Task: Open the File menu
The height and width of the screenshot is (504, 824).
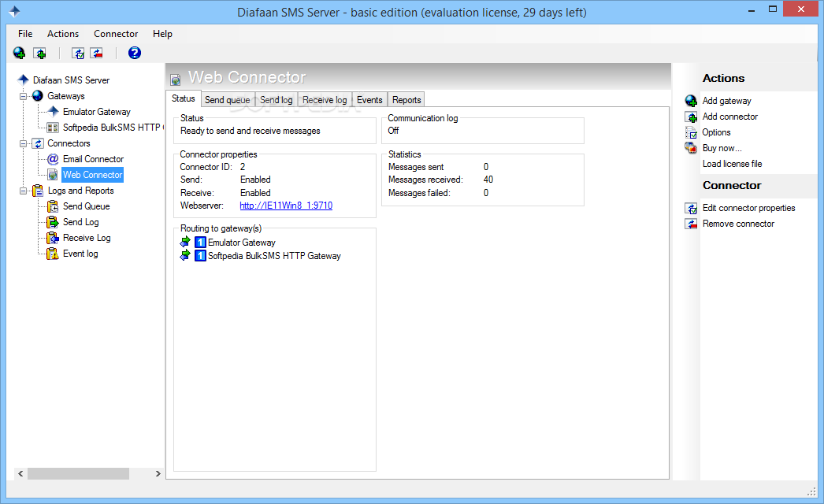Action: click(x=25, y=34)
